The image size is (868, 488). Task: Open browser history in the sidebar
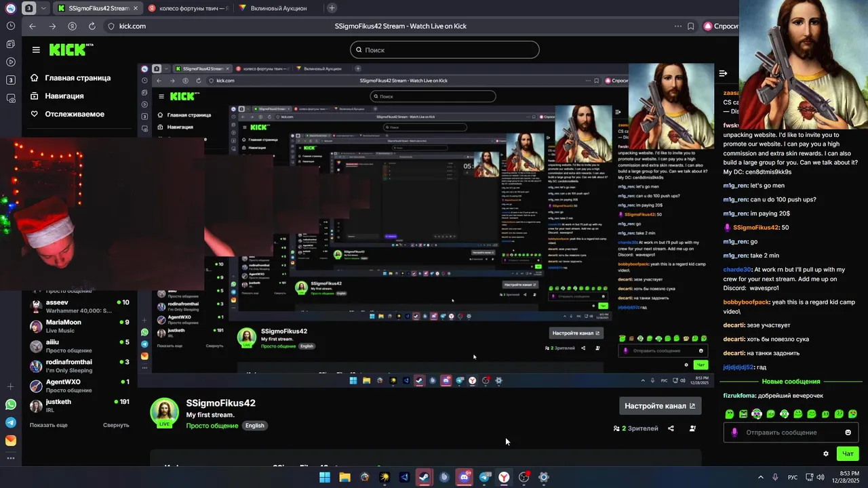pos(11,26)
